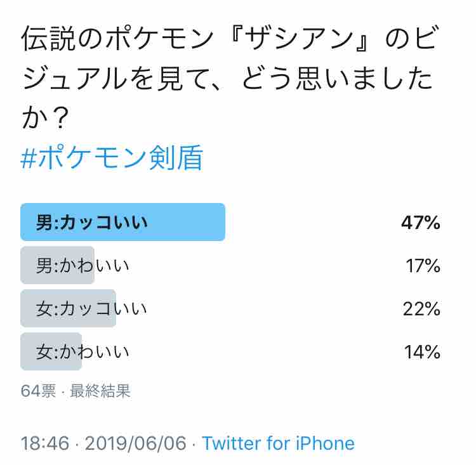
Task: Click the 47% result percentage
Action: click(421, 223)
